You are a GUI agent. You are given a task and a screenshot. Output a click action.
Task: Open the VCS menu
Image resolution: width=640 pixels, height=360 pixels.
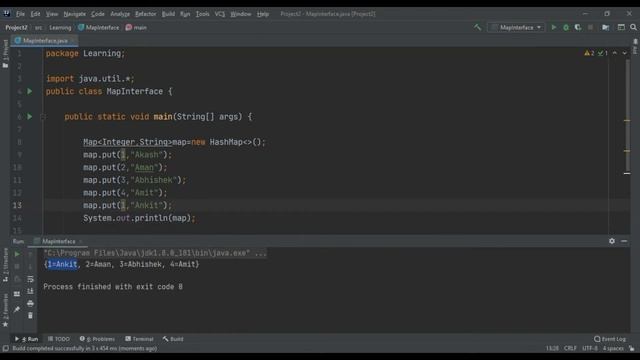(220, 14)
